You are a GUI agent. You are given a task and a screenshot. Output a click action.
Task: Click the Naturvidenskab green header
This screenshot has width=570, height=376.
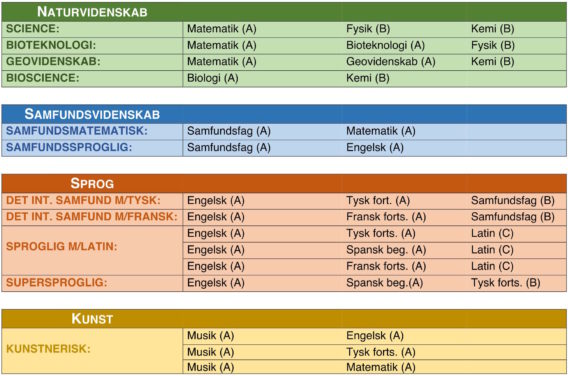[284, 12]
